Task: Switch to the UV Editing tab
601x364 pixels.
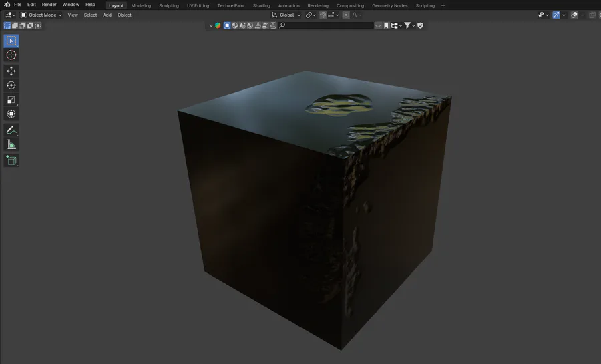Action: (198, 5)
